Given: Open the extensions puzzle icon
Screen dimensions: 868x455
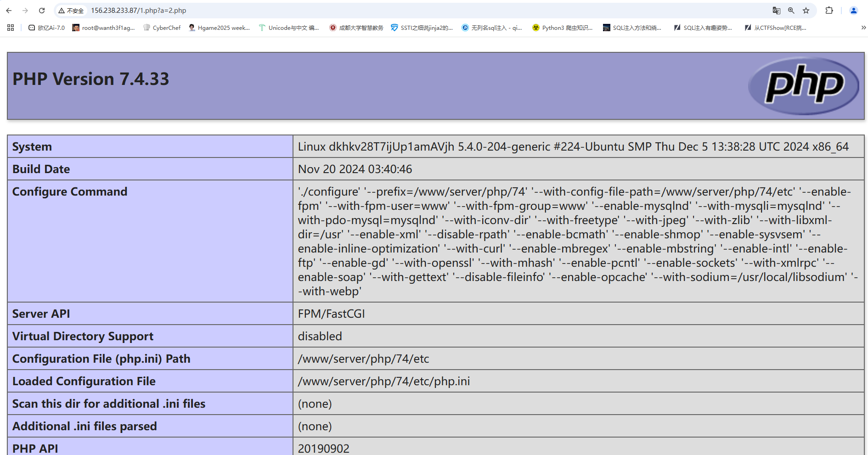Looking at the screenshot, I should click(829, 11).
